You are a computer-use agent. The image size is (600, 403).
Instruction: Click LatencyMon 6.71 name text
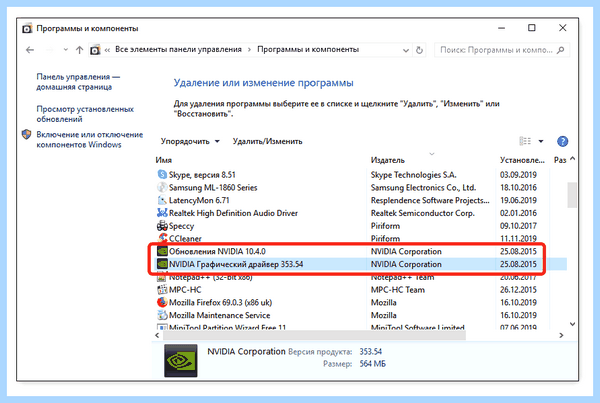pyautogui.click(x=199, y=200)
